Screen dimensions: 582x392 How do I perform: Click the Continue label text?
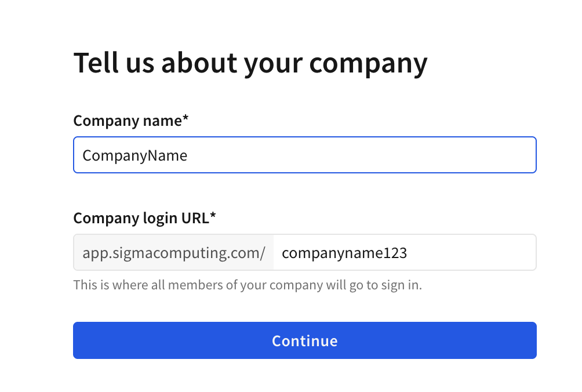[304, 341]
